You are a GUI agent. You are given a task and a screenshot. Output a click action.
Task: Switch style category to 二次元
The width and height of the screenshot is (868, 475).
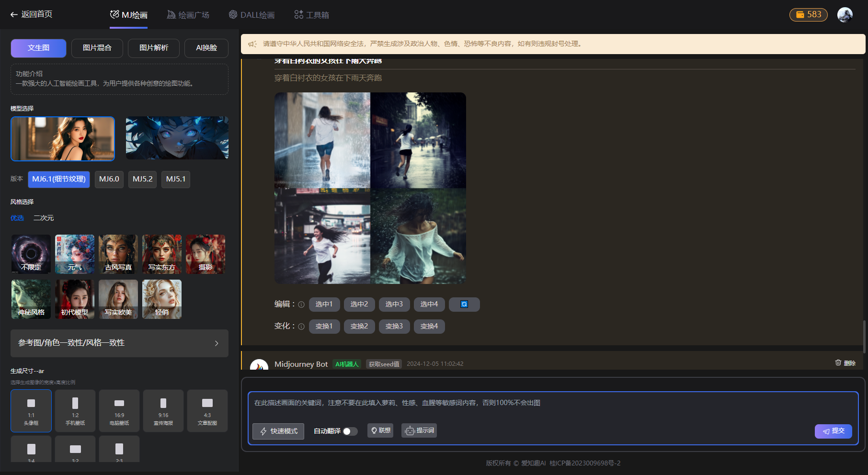pos(44,218)
